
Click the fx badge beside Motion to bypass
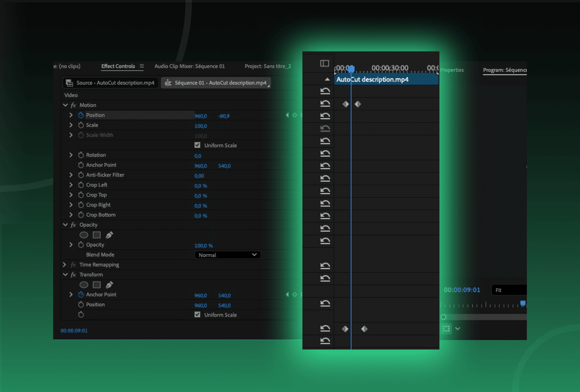pyautogui.click(x=73, y=105)
